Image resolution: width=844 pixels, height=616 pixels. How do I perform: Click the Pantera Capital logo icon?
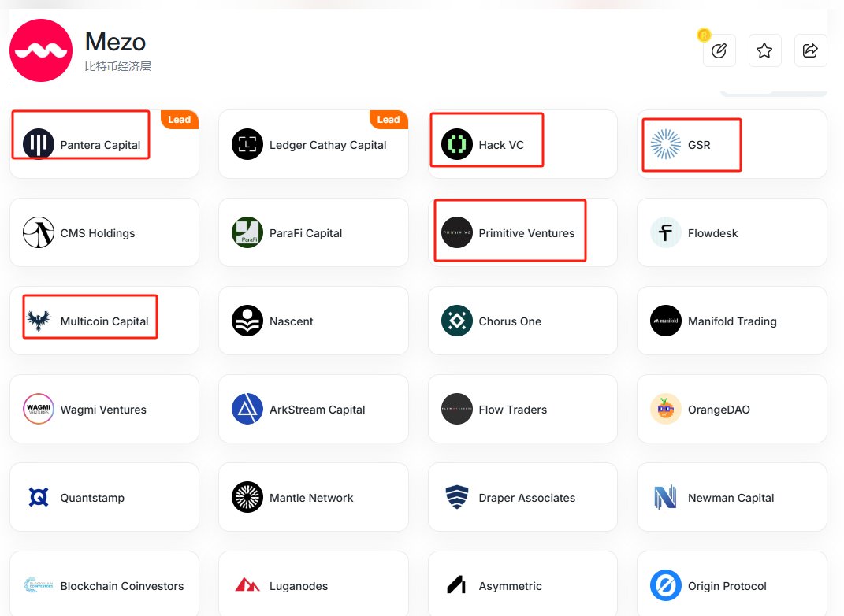(x=38, y=144)
